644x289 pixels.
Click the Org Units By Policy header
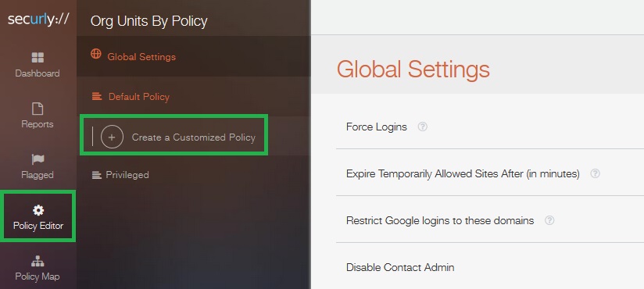pyautogui.click(x=148, y=21)
